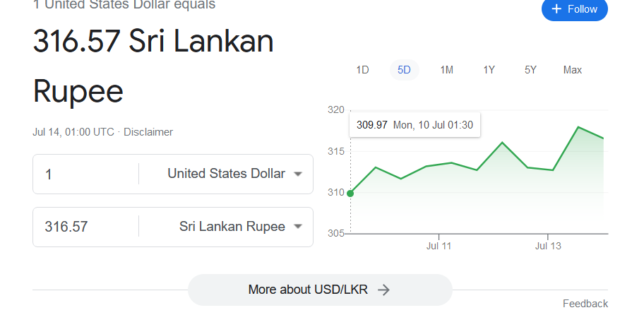The height and width of the screenshot is (315, 644).
Task: Click the Jul 11 label on chart axis
Action: point(439,246)
